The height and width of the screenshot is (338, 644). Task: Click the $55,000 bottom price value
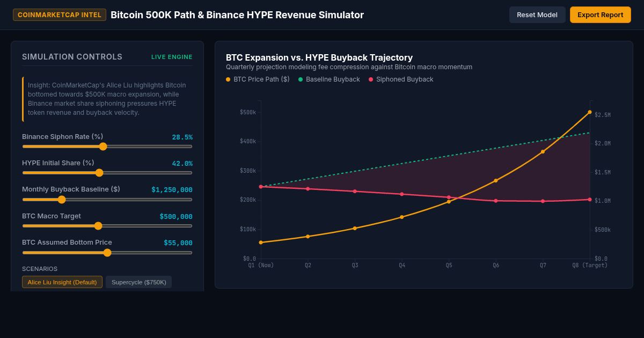(178, 243)
